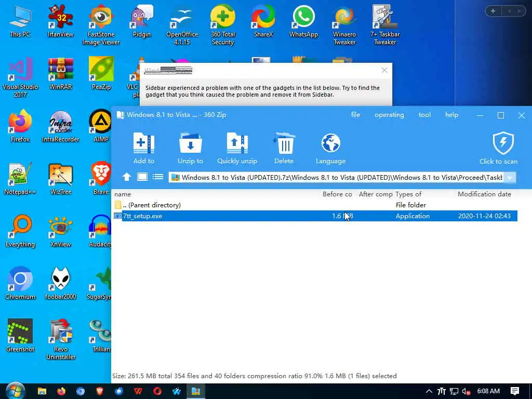
Task: Sort by Before co column header
Action: [337, 194]
